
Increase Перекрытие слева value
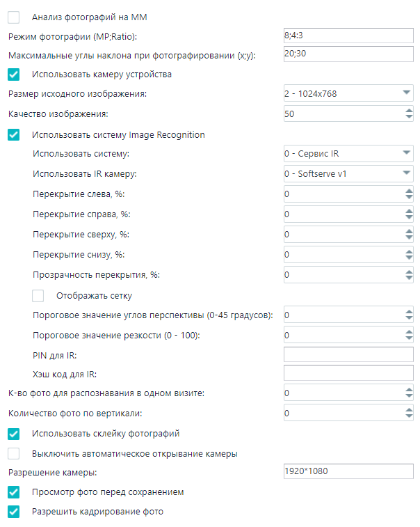point(409,191)
